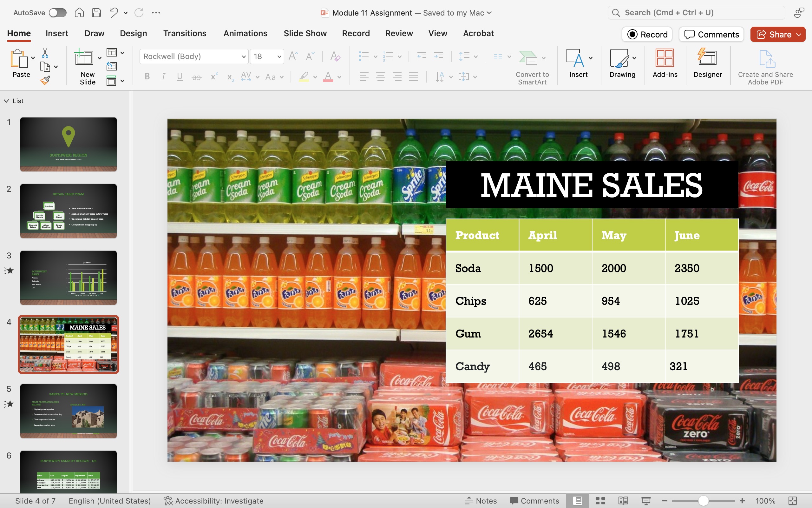The height and width of the screenshot is (508, 812).
Task: Select slide 5 Santa Fe thumbnail
Action: click(x=69, y=411)
